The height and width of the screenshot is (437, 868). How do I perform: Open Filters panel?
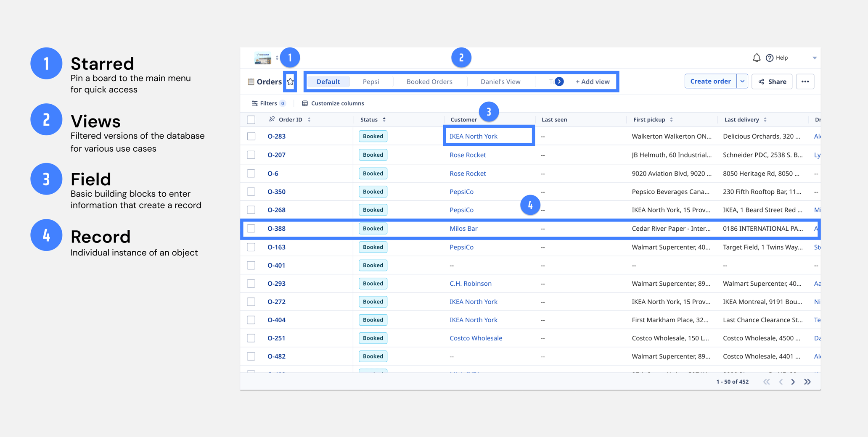pos(269,103)
